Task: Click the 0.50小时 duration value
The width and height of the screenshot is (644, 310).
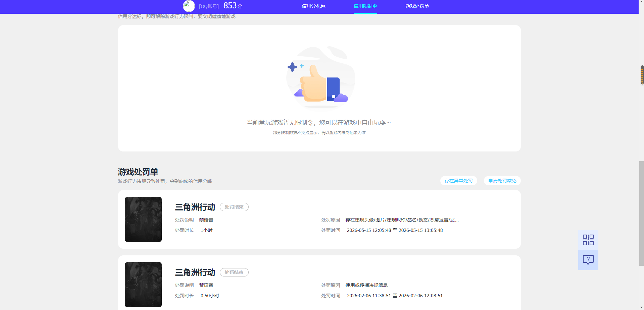Action: [210, 296]
